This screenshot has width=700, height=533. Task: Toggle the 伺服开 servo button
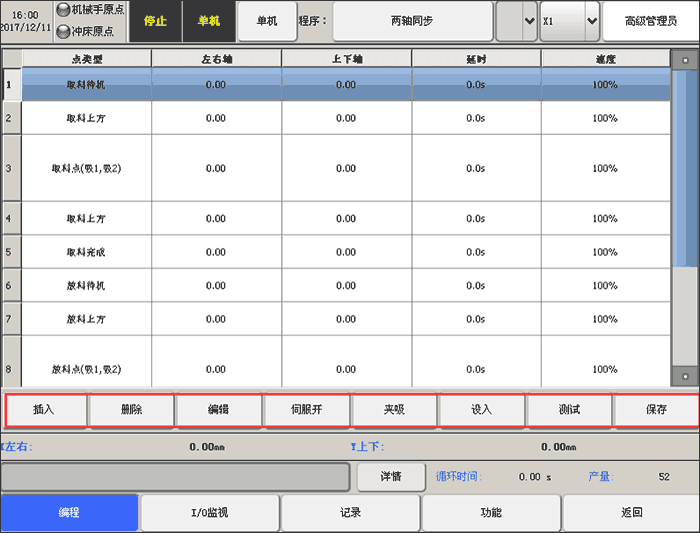click(x=307, y=410)
